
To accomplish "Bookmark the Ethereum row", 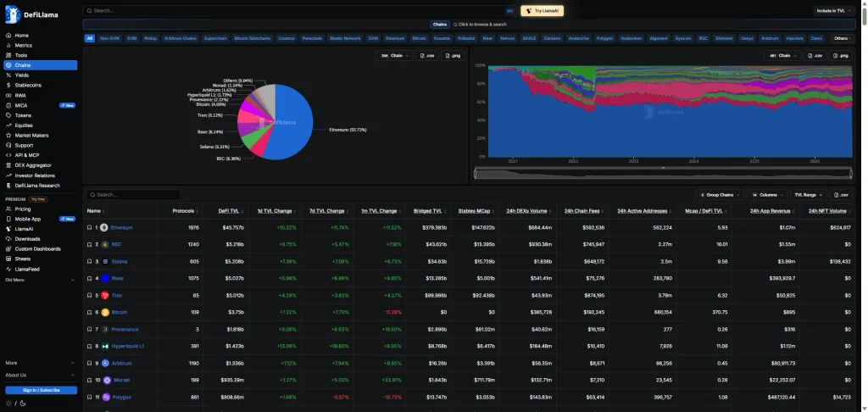I will click(89, 227).
